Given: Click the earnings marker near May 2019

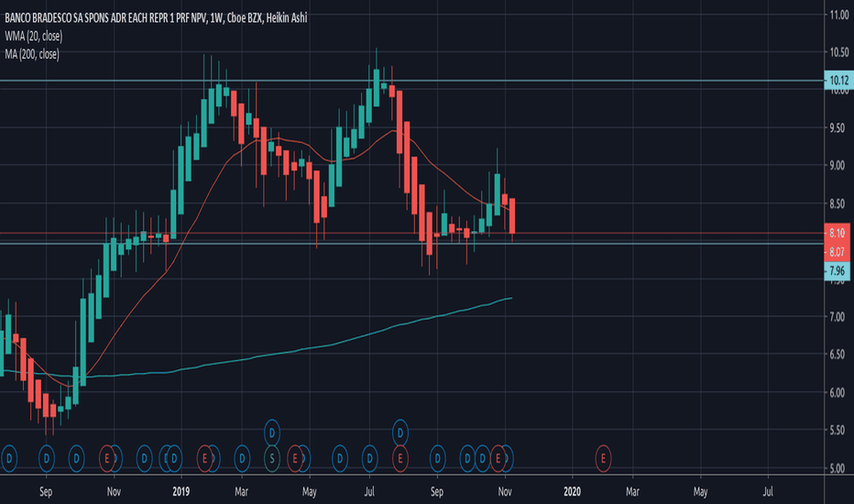Looking at the screenshot, I should click(x=295, y=459).
